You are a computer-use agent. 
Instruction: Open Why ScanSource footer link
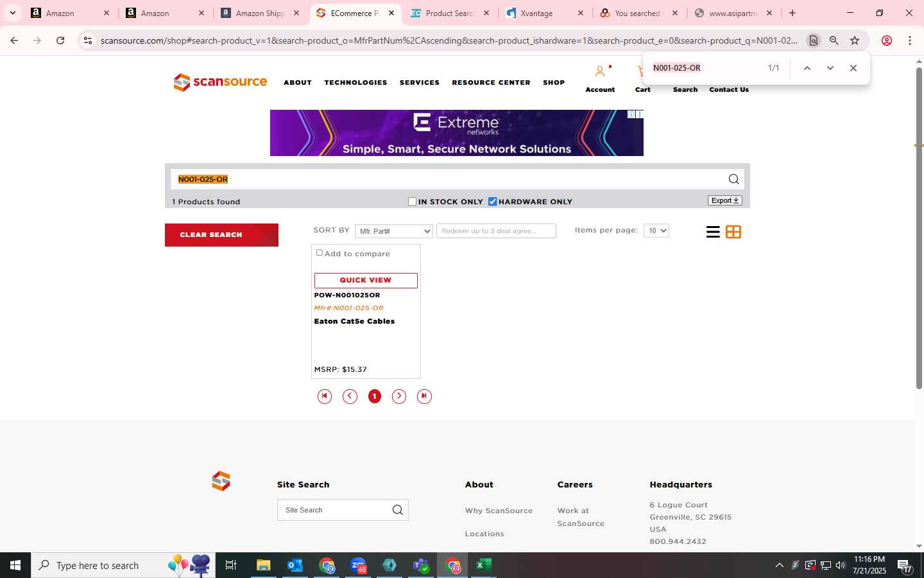(x=499, y=511)
